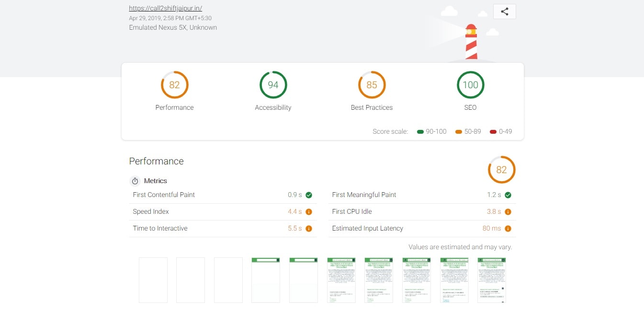Open the info icon beside First CPU Idle

coord(508,211)
